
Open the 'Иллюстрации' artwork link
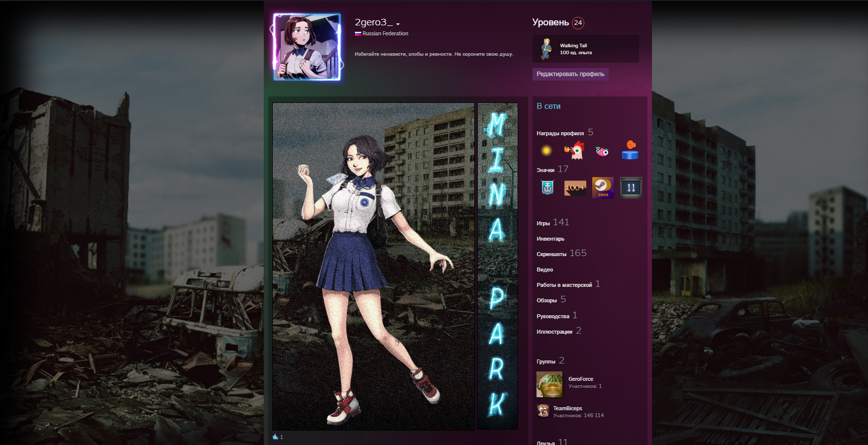pyautogui.click(x=554, y=332)
